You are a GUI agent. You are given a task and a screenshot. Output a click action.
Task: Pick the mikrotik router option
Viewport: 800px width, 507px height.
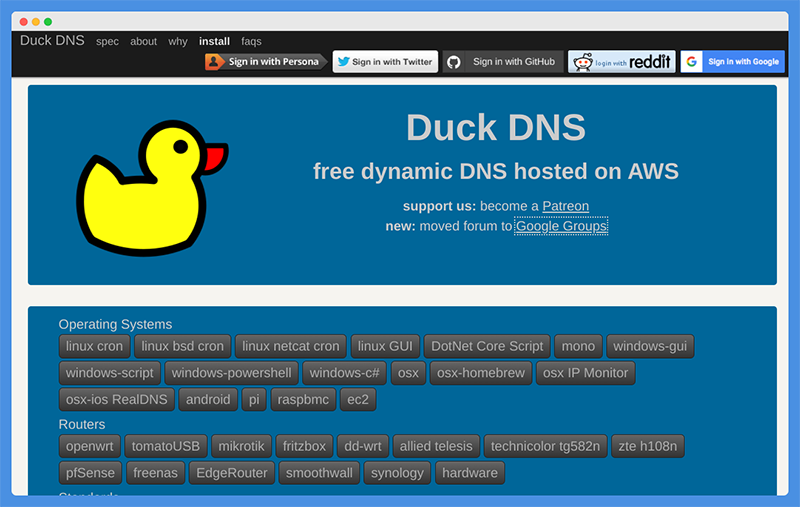(241, 446)
